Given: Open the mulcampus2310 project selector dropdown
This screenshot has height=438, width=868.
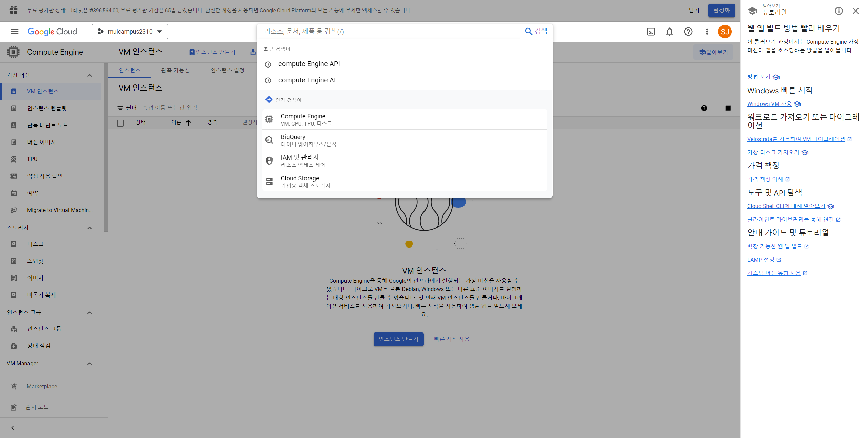Looking at the screenshot, I should point(130,32).
